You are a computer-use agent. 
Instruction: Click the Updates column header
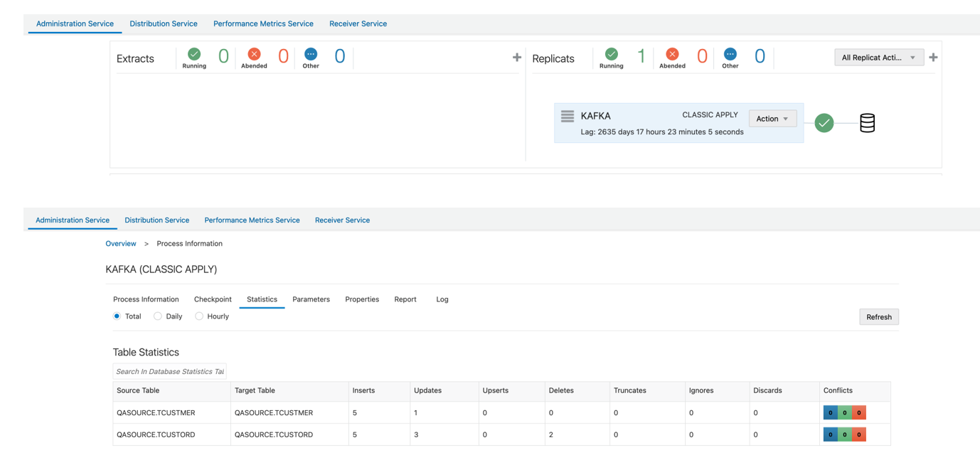coord(445,391)
